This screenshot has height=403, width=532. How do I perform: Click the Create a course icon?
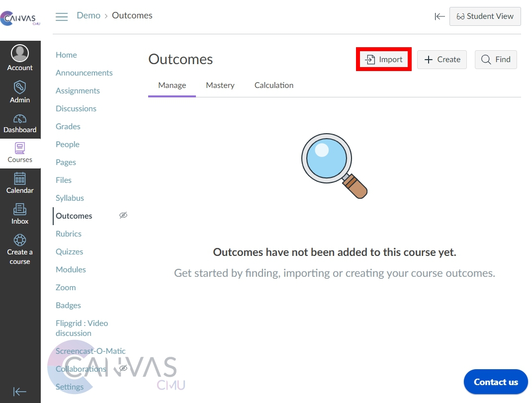point(20,240)
